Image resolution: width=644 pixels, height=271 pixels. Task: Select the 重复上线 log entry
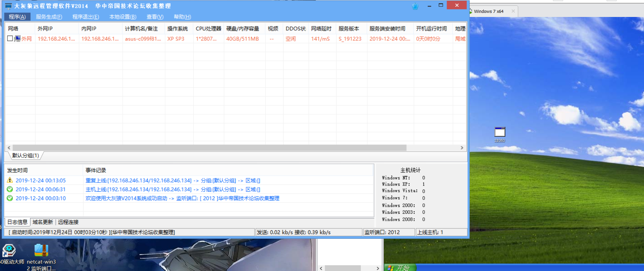tap(173, 180)
